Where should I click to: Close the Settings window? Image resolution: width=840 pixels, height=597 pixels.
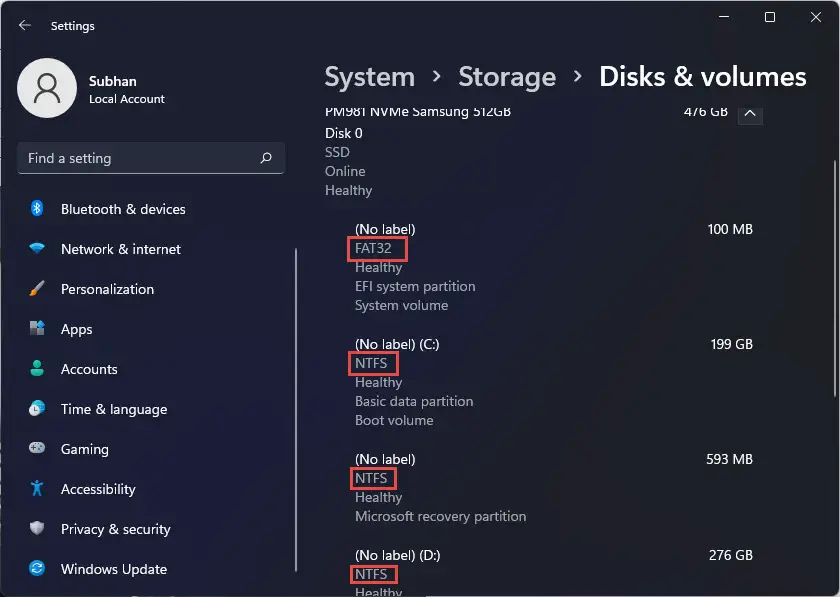[815, 17]
